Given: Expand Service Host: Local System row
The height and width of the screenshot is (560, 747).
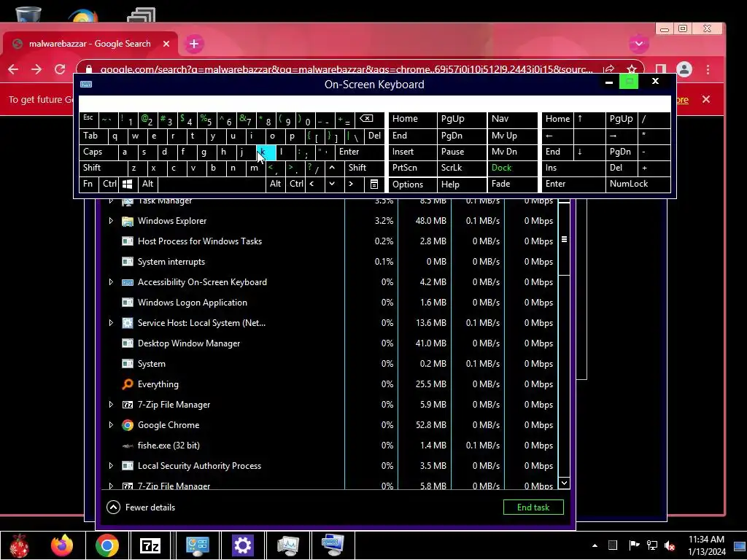Looking at the screenshot, I should (111, 323).
